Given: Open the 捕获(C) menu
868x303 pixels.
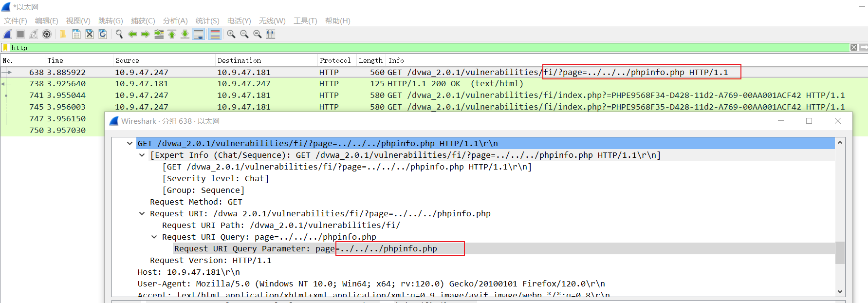Looking at the screenshot, I should (x=143, y=21).
